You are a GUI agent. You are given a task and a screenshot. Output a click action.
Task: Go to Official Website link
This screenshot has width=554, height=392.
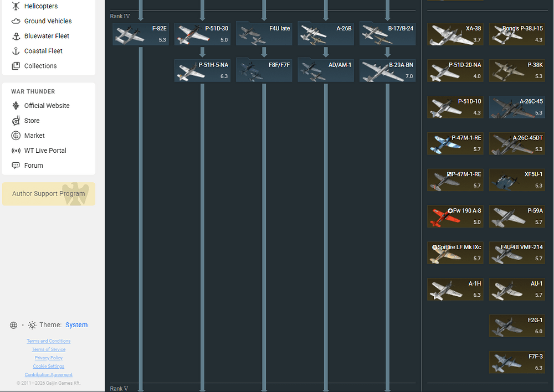pyautogui.click(x=47, y=106)
